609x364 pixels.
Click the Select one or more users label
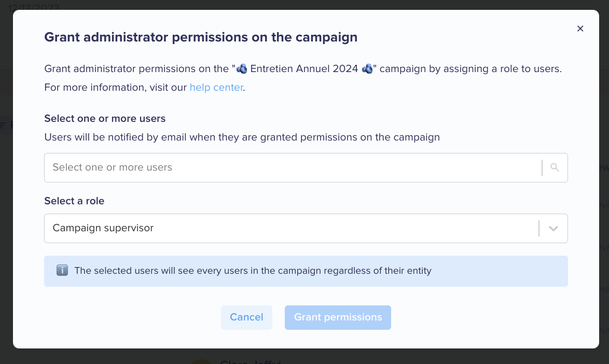[105, 119]
